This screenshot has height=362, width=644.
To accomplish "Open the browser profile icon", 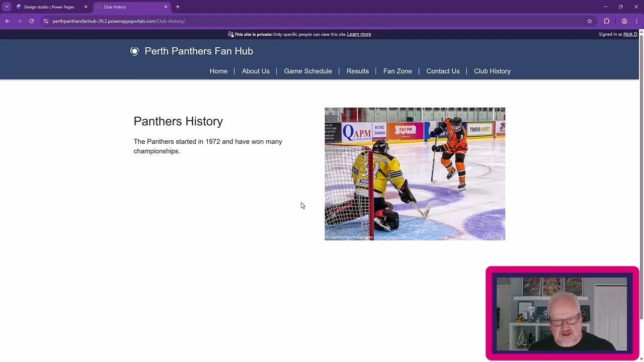I will tap(624, 21).
